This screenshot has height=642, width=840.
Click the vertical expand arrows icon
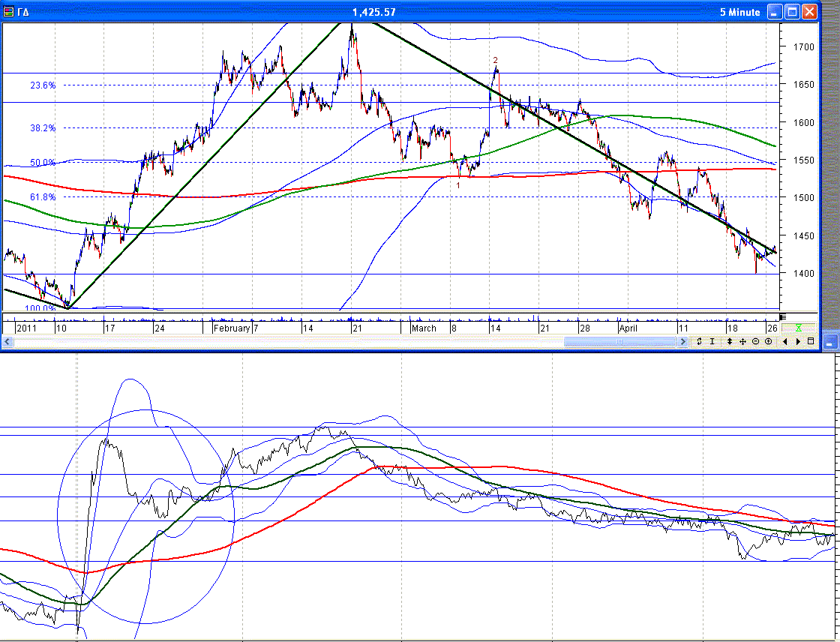click(730, 341)
